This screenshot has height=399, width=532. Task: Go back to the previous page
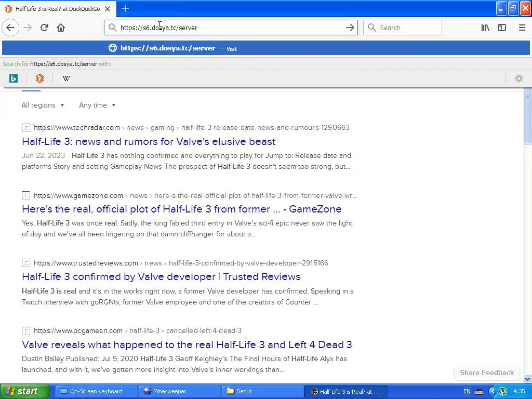(10, 28)
